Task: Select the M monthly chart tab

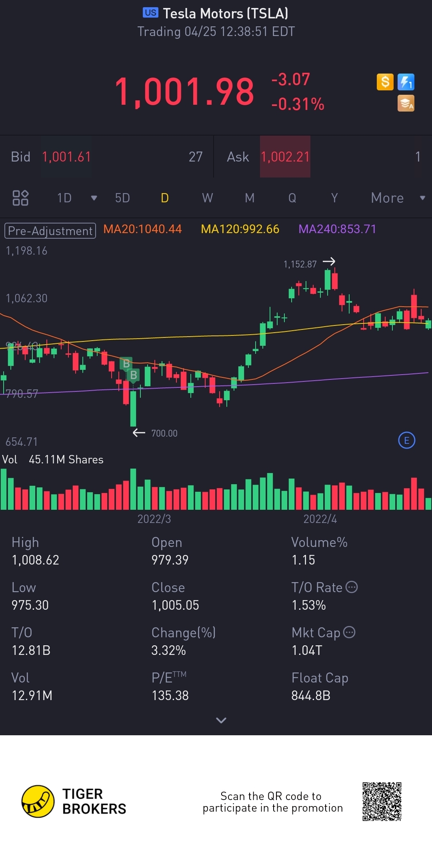Action: pyautogui.click(x=250, y=198)
